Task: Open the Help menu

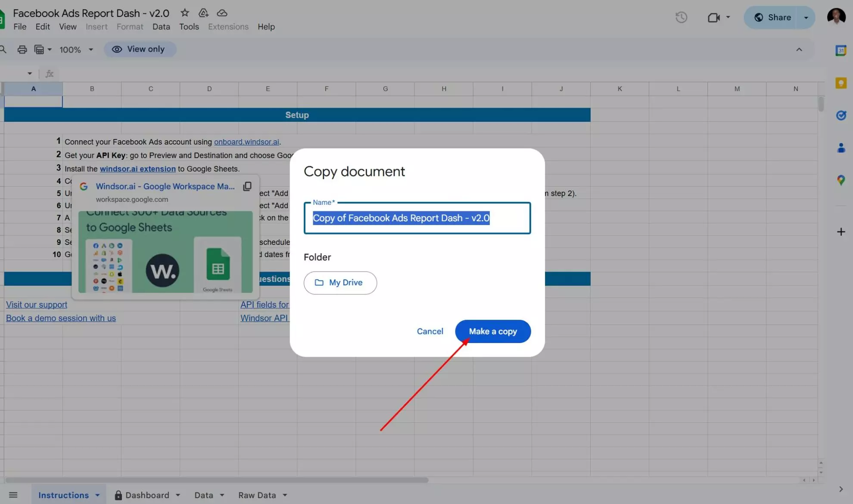Action: point(266,27)
